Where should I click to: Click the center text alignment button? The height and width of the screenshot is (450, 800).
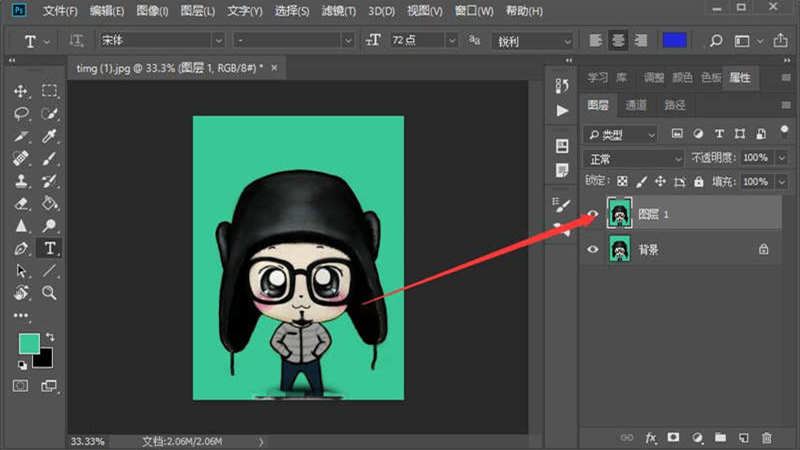click(619, 41)
